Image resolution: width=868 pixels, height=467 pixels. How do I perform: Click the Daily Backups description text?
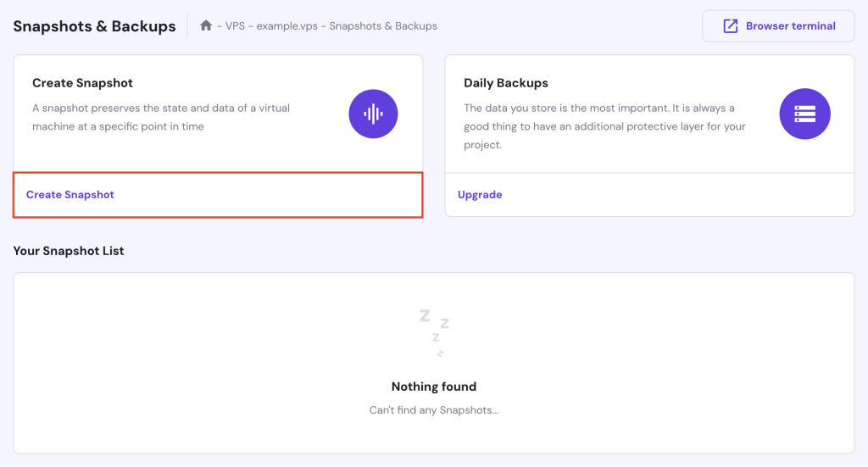[x=604, y=126]
